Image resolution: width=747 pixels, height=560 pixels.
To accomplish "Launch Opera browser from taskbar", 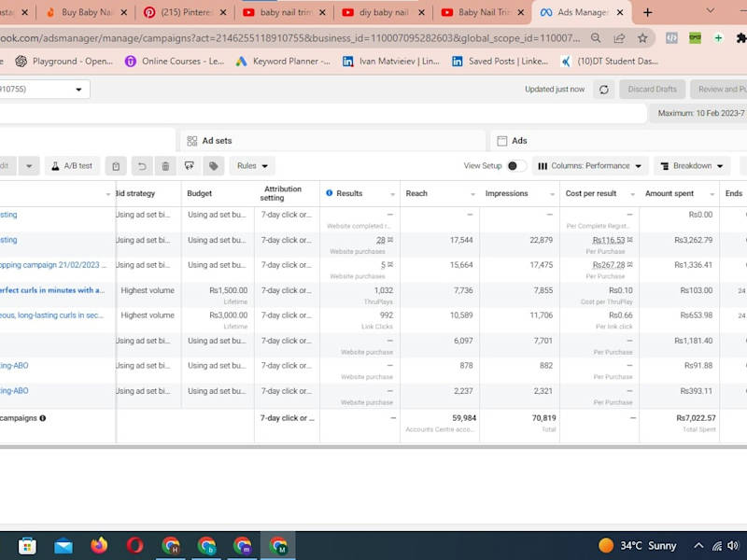I will pyautogui.click(x=134, y=546).
